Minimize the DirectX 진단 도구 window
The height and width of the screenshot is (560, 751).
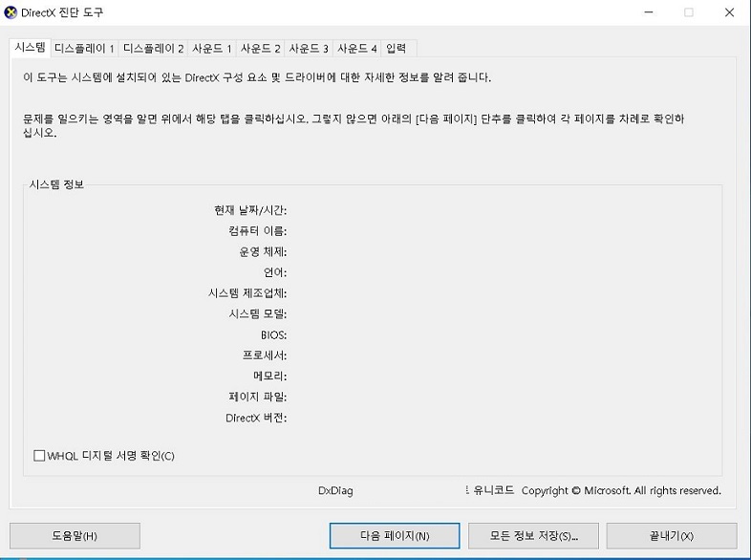pyautogui.click(x=649, y=12)
